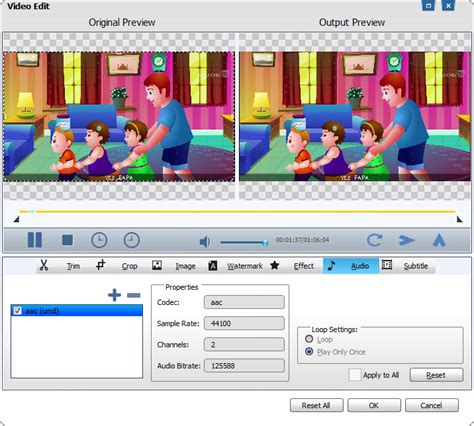Mute audio with the speaker icon
The image size is (474, 426).
pos(205,242)
